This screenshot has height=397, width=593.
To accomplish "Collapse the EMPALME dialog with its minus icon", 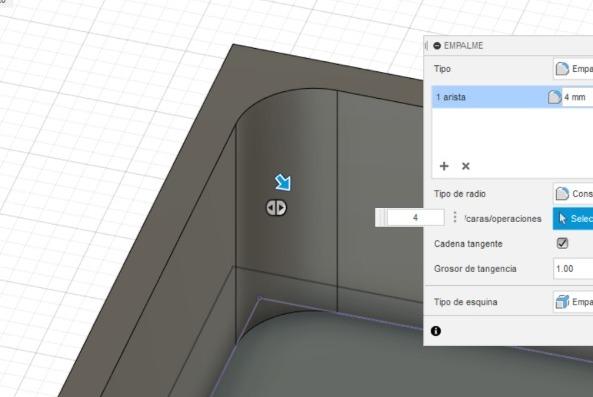I will click(437, 45).
